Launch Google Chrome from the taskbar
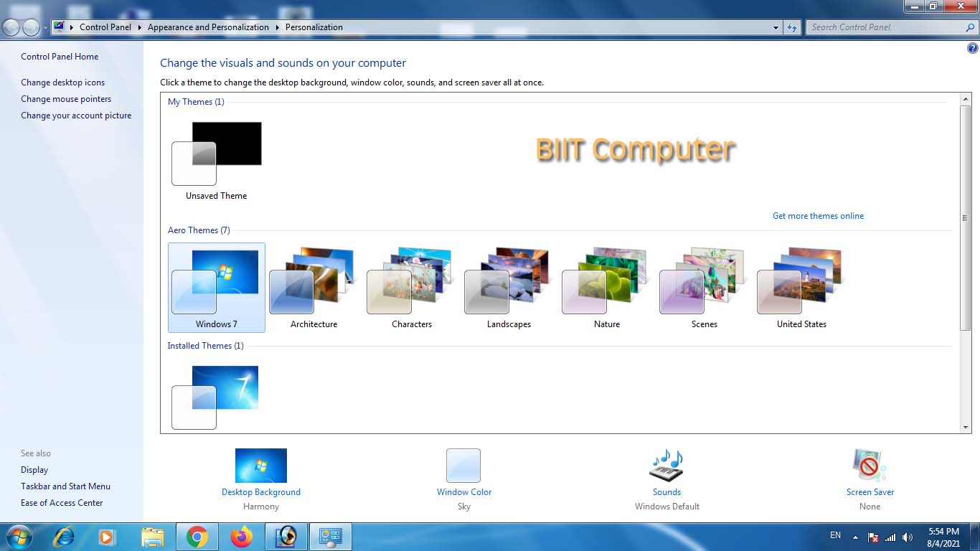 (x=197, y=537)
